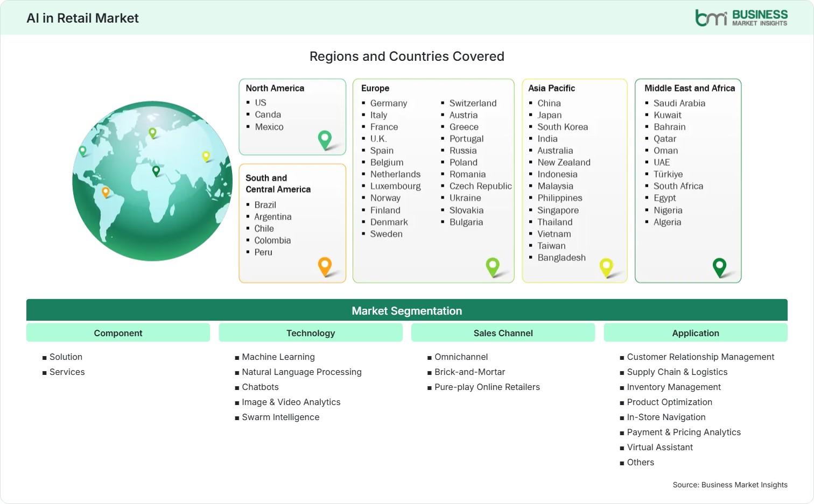Click 'Türkiye' in Middle East list

pyautogui.click(x=668, y=174)
